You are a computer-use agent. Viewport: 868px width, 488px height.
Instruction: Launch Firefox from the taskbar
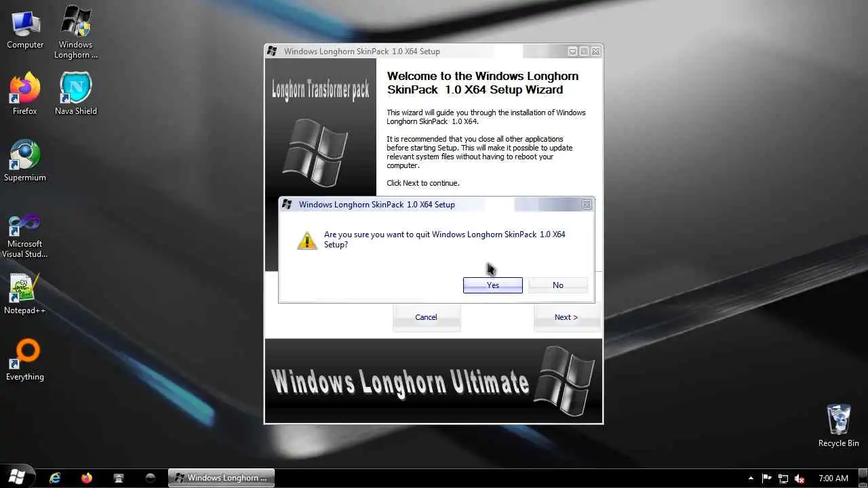click(x=87, y=478)
